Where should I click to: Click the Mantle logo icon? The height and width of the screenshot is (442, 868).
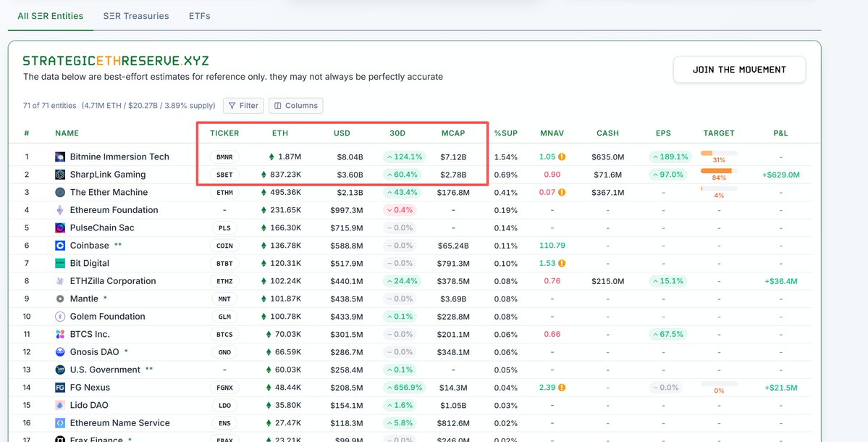[60, 299]
